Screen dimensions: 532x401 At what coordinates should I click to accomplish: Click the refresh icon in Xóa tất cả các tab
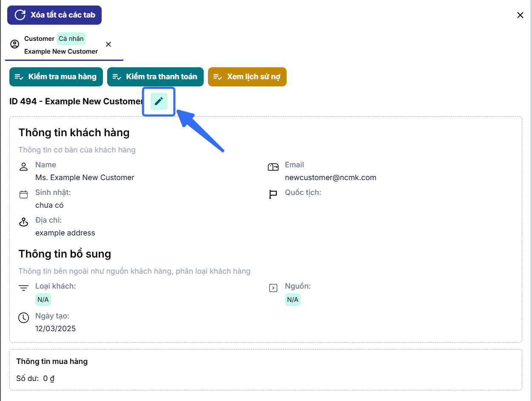click(20, 15)
